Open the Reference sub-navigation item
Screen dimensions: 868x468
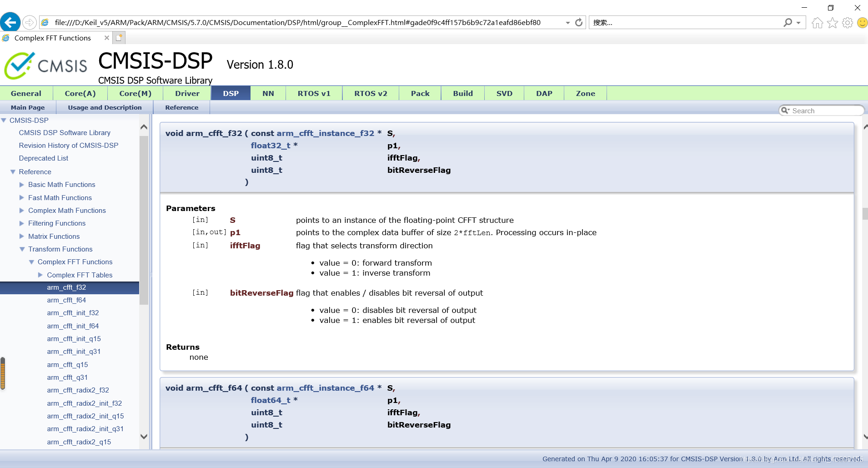pyautogui.click(x=182, y=107)
